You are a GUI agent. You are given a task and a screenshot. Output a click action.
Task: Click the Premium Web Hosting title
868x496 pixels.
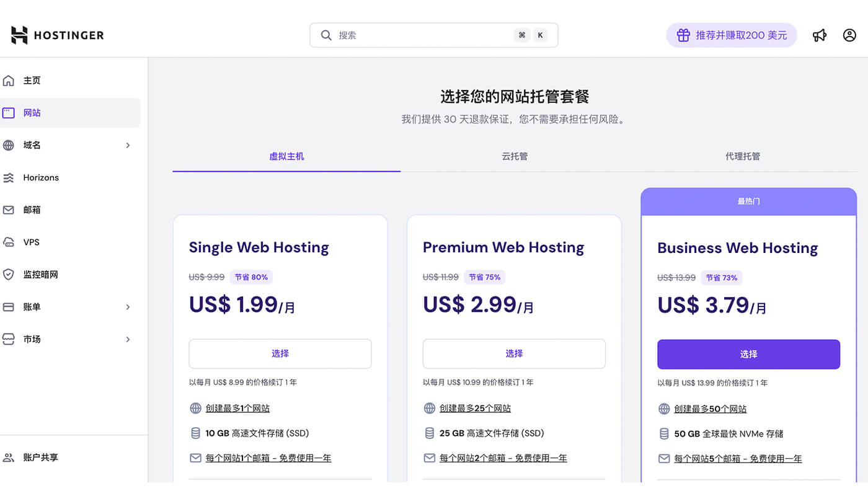point(503,247)
